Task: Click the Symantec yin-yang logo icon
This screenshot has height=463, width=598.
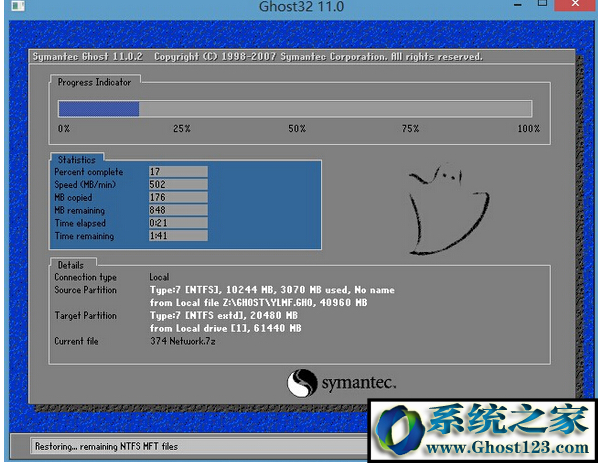Action: coord(302,383)
